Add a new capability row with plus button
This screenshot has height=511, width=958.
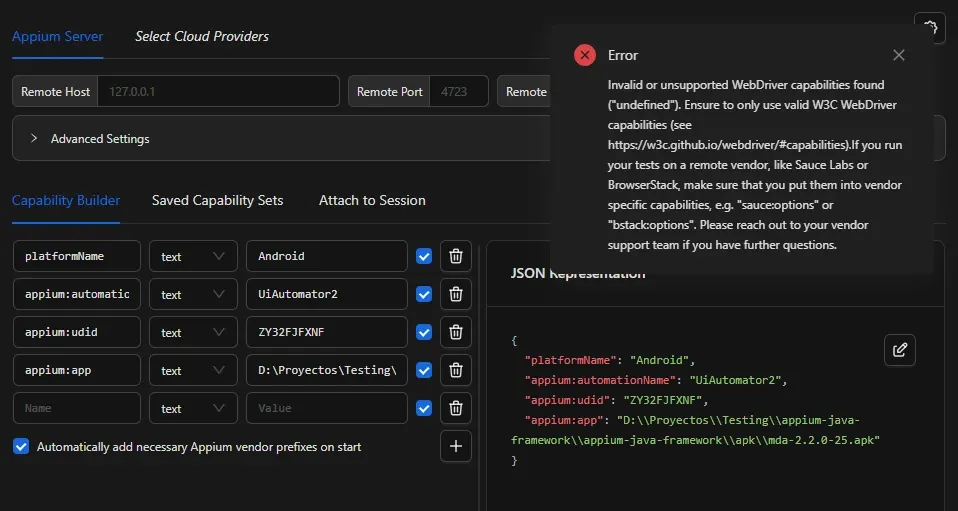(456, 446)
